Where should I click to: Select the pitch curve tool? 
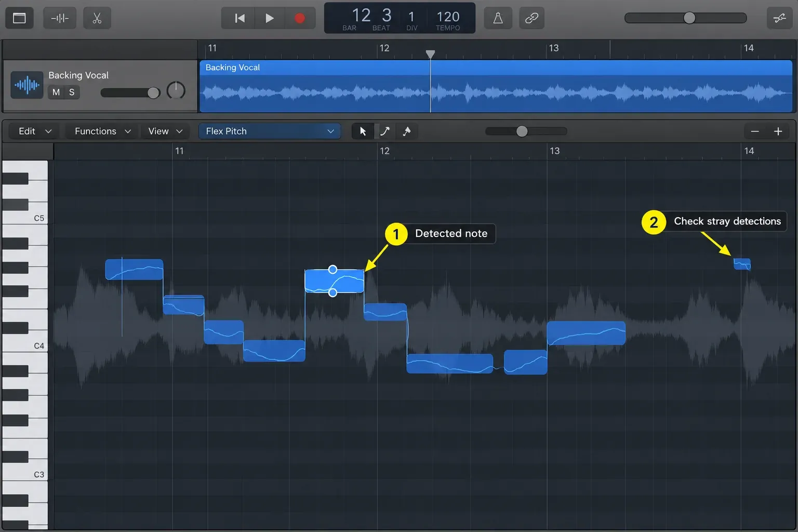[385, 131]
